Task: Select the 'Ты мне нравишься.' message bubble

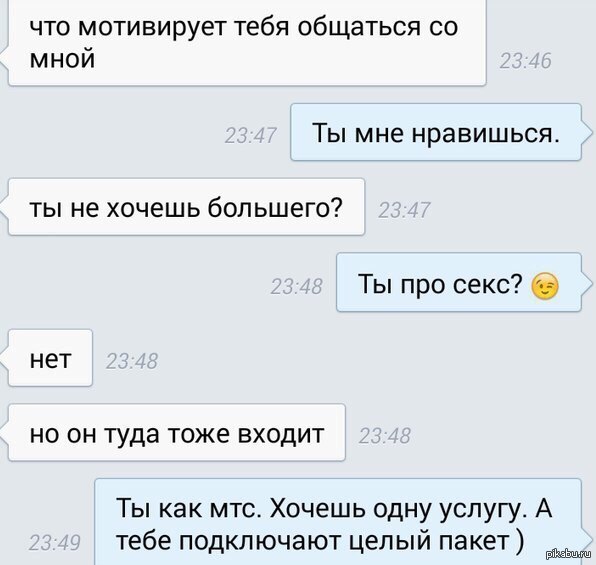Action: (x=436, y=132)
